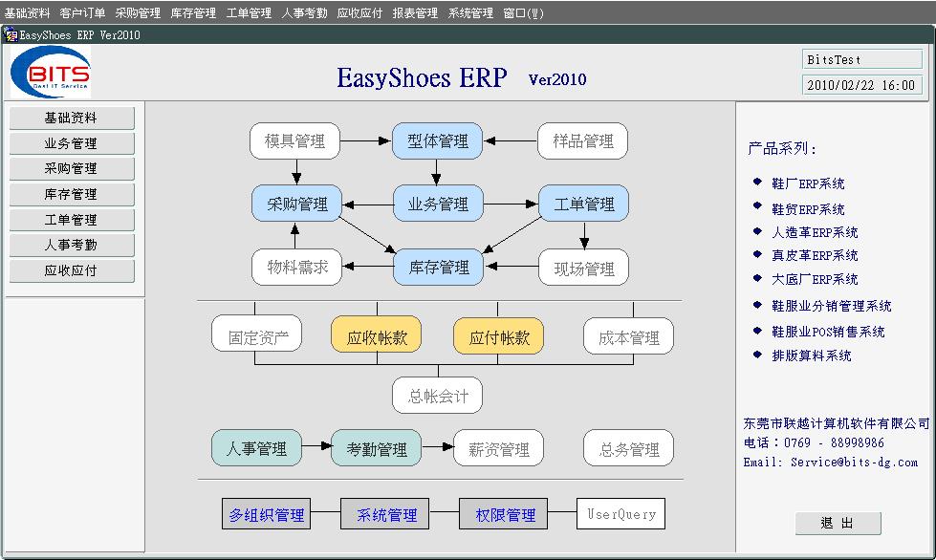Open the 样品管理 flowchart module

582,141
